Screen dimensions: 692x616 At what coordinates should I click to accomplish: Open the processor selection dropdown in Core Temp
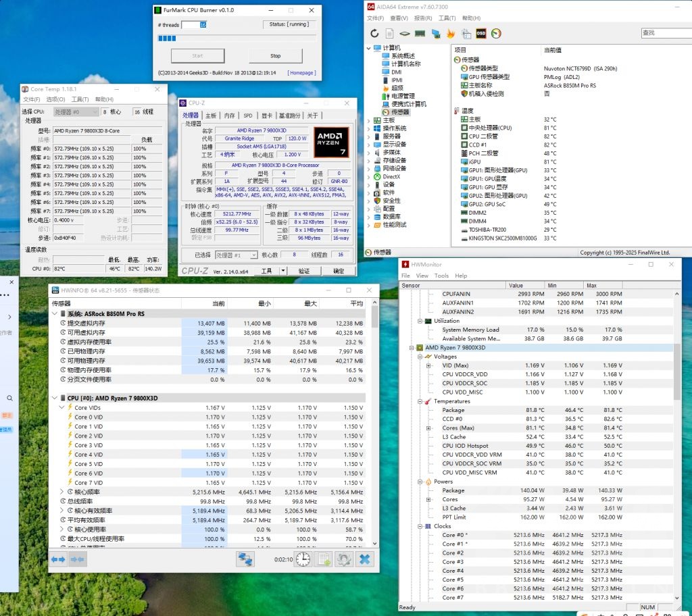coord(76,111)
